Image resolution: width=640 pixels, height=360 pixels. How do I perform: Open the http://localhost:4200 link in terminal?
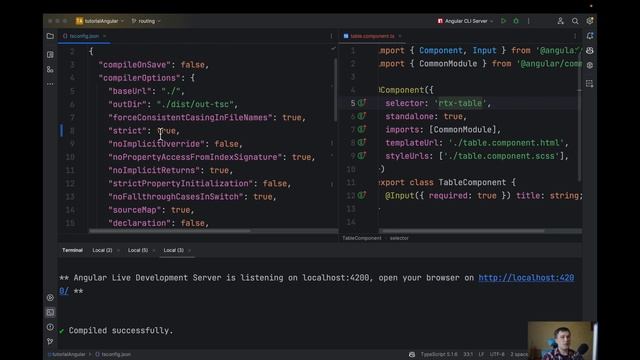[526, 278]
